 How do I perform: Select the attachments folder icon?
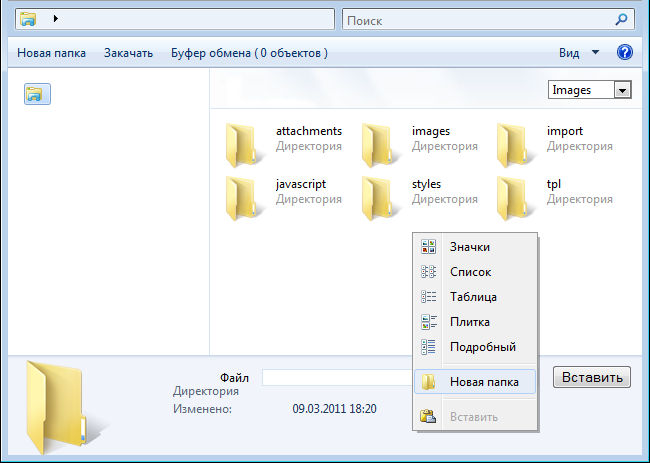(245, 145)
